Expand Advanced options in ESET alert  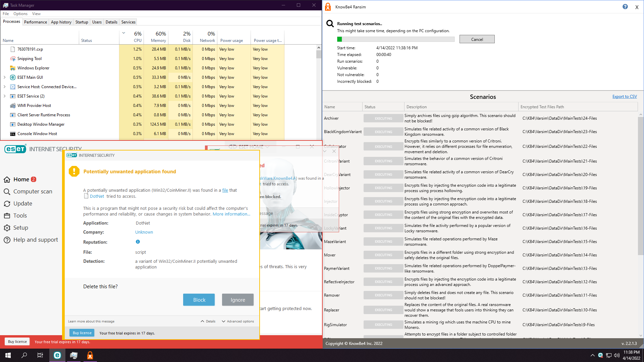[238, 321]
